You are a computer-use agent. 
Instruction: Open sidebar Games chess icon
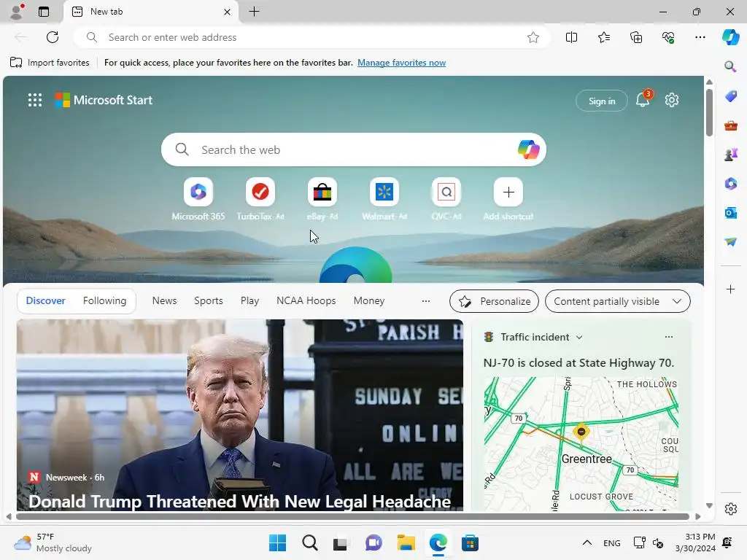click(x=730, y=155)
